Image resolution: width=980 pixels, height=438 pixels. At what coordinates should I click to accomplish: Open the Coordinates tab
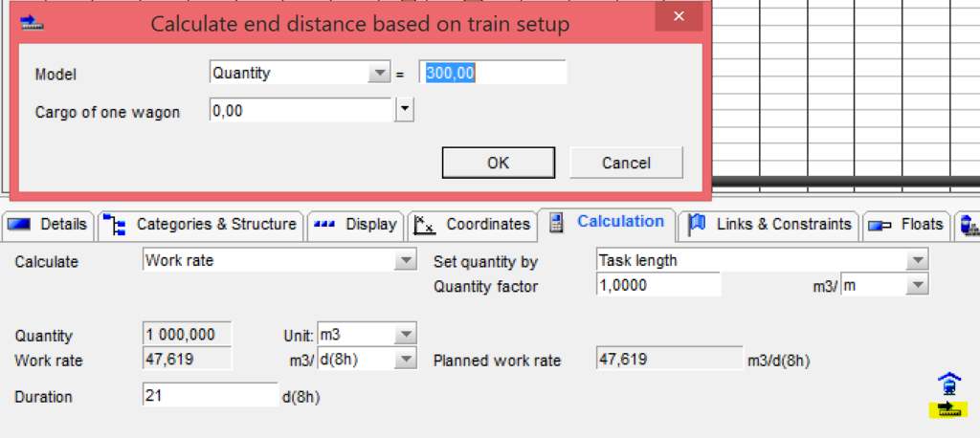coord(473,225)
